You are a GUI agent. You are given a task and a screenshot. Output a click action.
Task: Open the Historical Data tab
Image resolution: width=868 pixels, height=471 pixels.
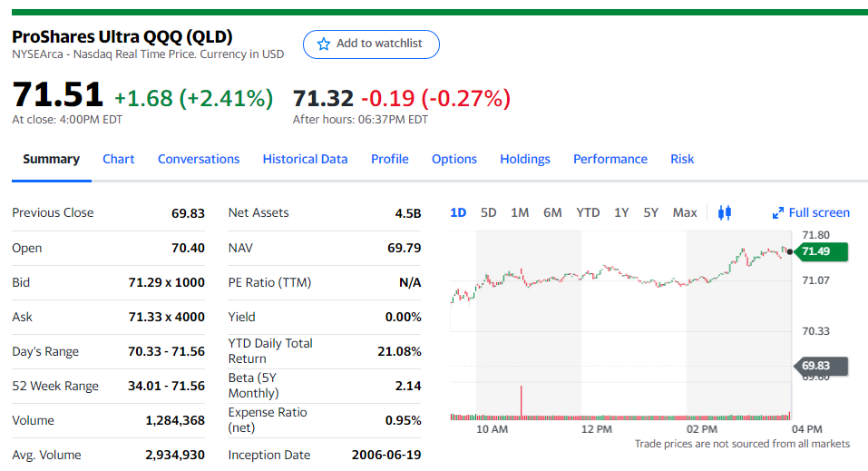coord(305,159)
